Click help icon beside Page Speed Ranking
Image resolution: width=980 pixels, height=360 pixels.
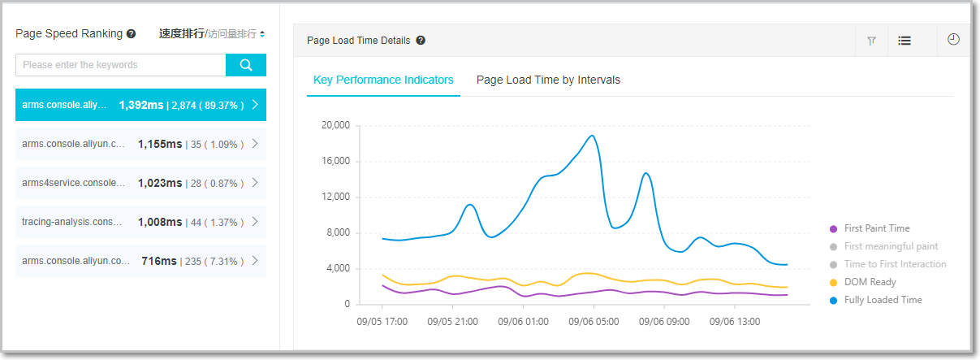pos(131,34)
